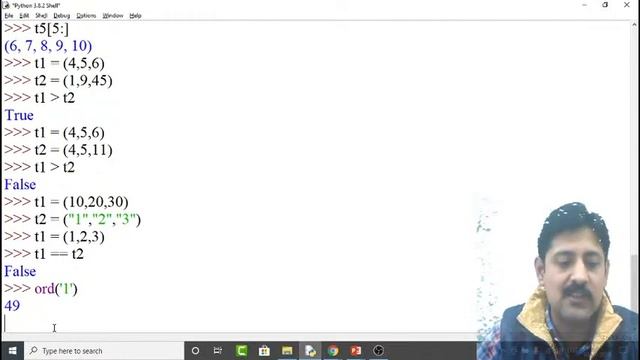Open the Options menu
This screenshot has width=640, height=360.
click(86, 16)
